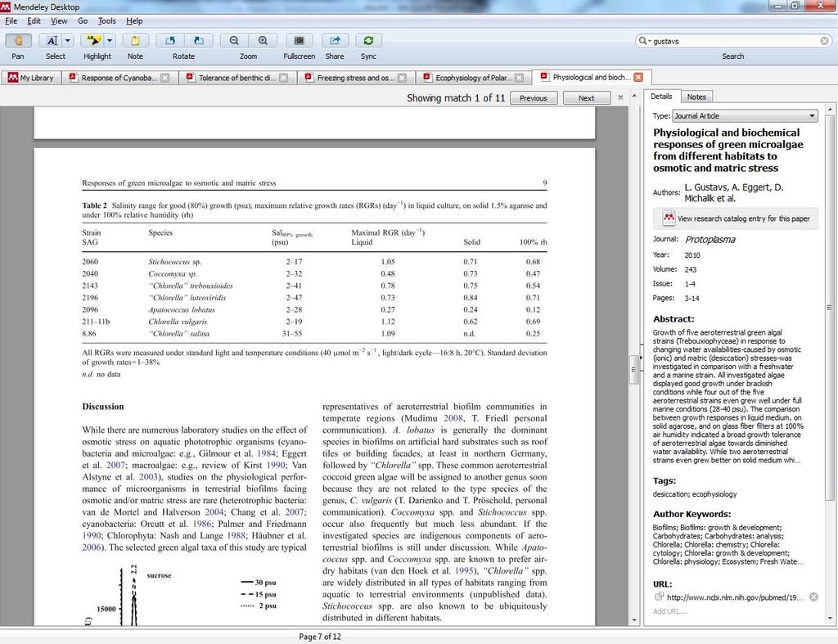The height and width of the screenshot is (644, 838).
Task: Open the Freezing stress and os... tab
Action: pos(355,78)
